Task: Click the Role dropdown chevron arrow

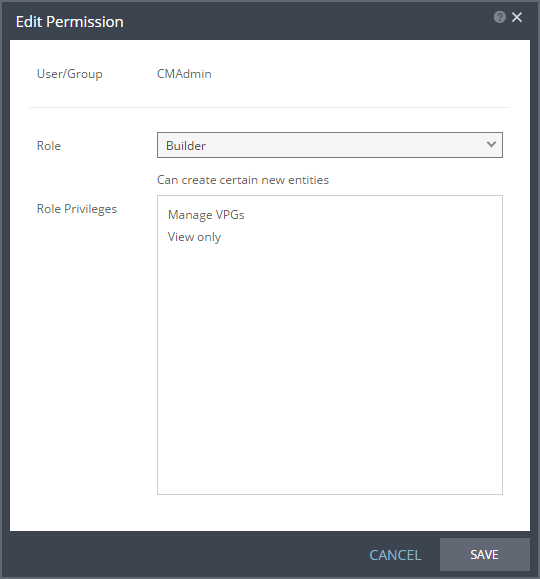Action: tap(491, 144)
